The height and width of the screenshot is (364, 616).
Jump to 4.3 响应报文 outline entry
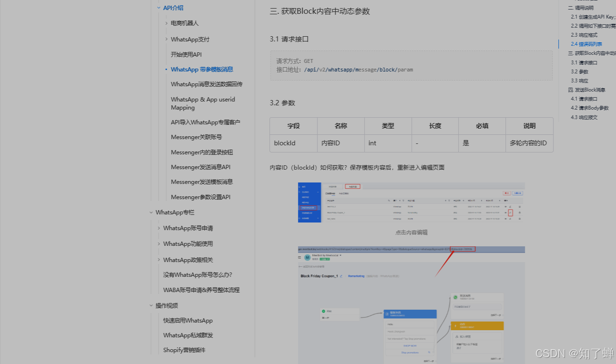(x=584, y=117)
